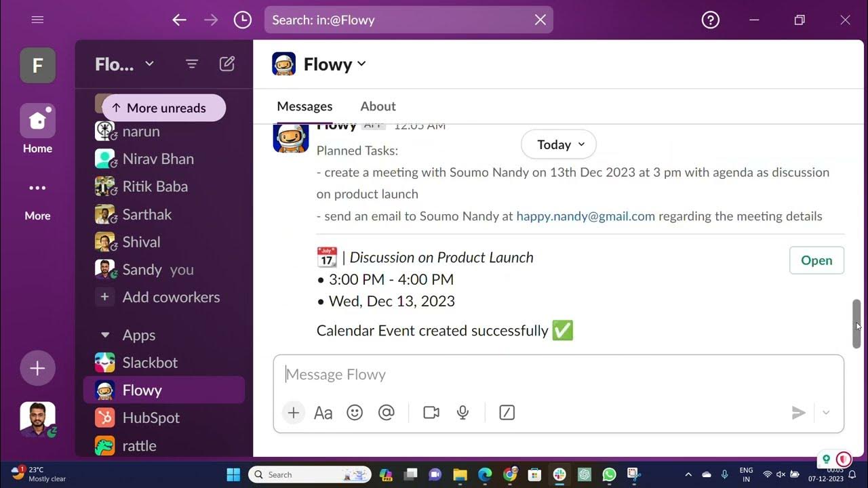The width and height of the screenshot is (868, 488).
Task: Click the round plus create button
Action: 37,368
